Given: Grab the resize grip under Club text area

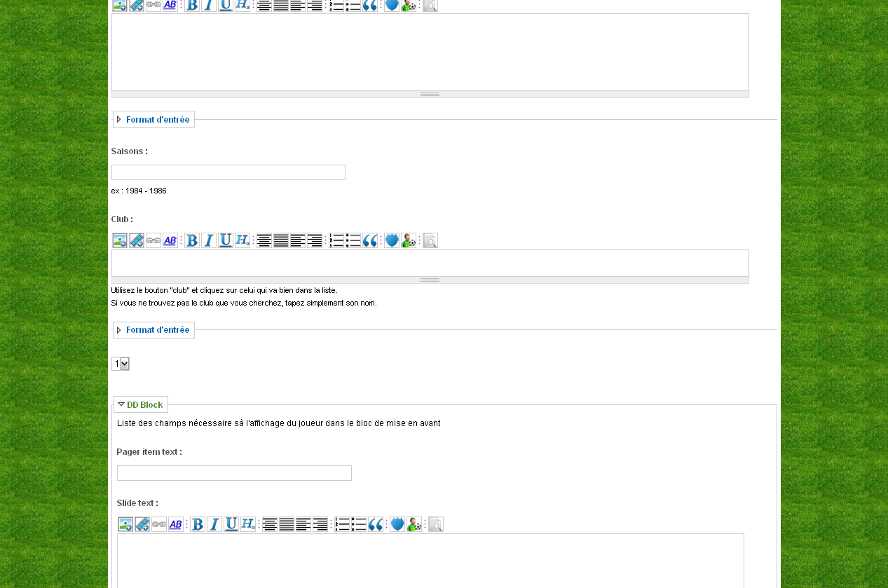Looking at the screenshot, I should coord(430,280).
